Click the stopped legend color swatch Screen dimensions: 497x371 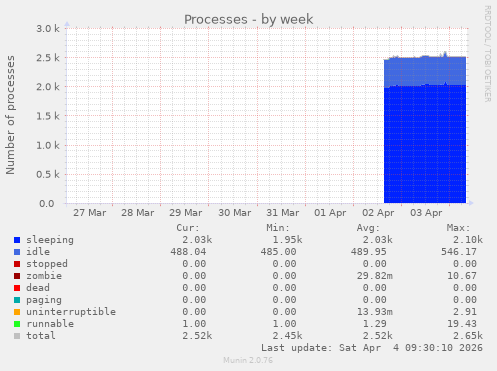coord(17,264)
